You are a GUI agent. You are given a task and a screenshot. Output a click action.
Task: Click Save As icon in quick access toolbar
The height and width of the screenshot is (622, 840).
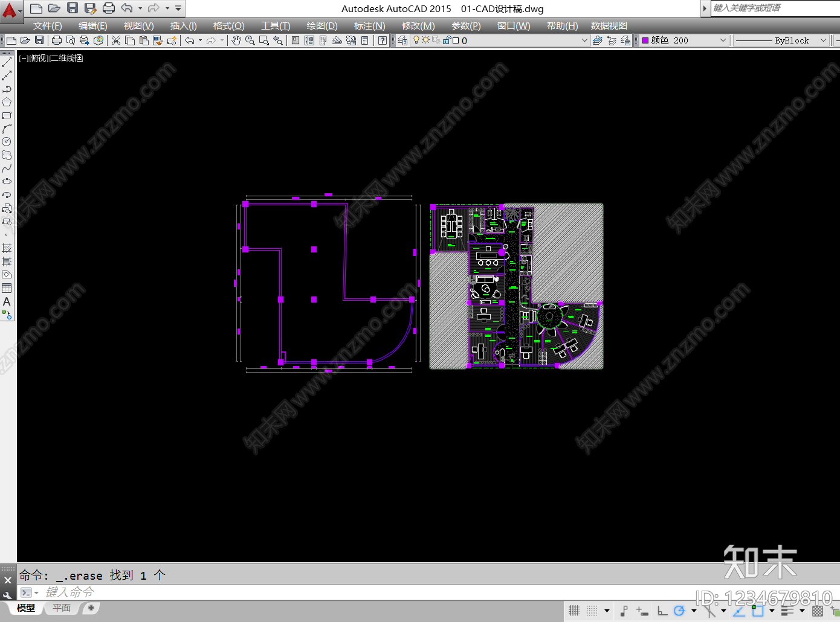coord(91,8)
